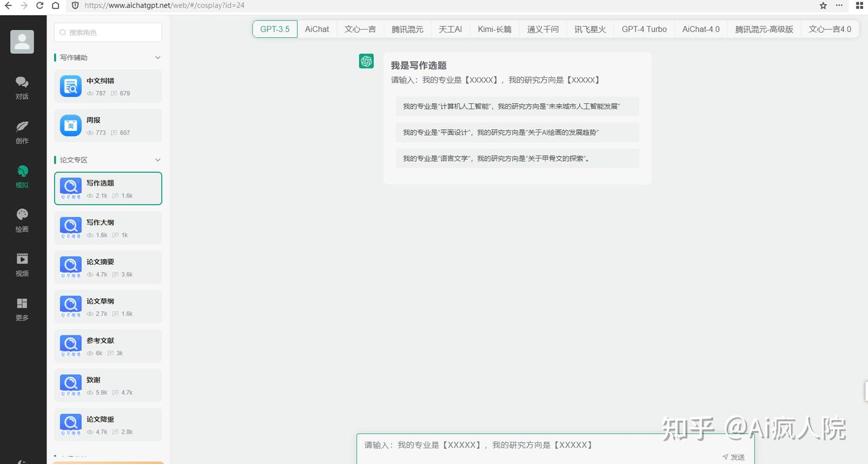The width and height of the screenshot is (868, 464).
Task: Collapse the 写作辅助 category
Action: pos(158,58)
